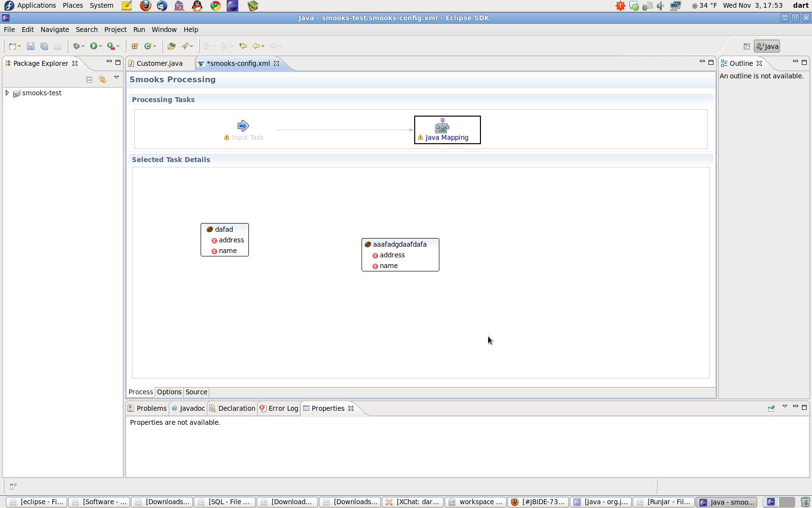Open the Debug configurations dropdown arrow
The height and width of the screenshot is (508, 812).
83,46
